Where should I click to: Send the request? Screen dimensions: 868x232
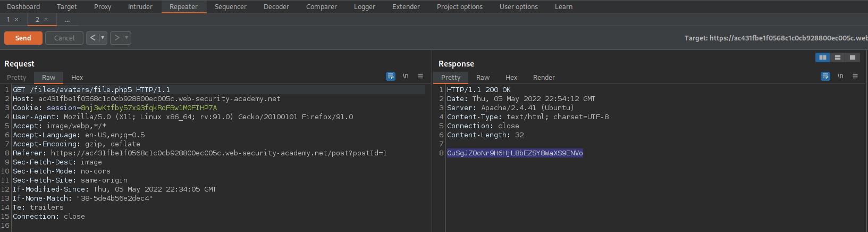(23, 38)
